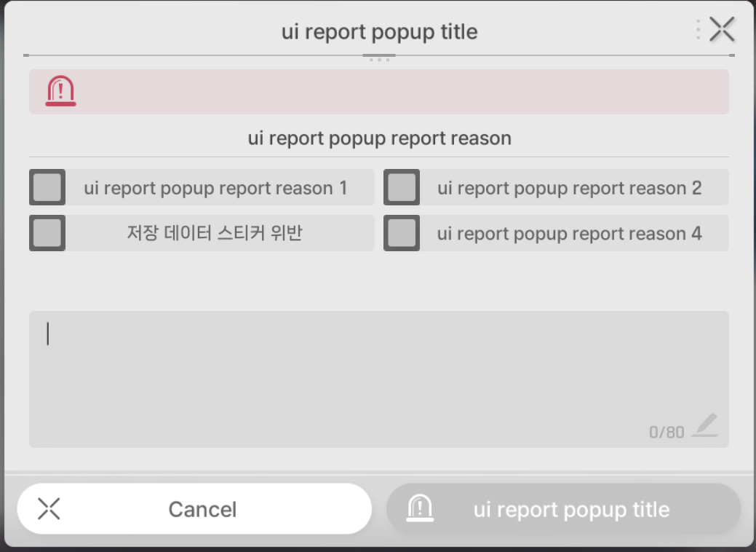The height and width of the screenshot is (552, 756).
Task: Check the report reason 2 checkbox
Action: (402, 187)
